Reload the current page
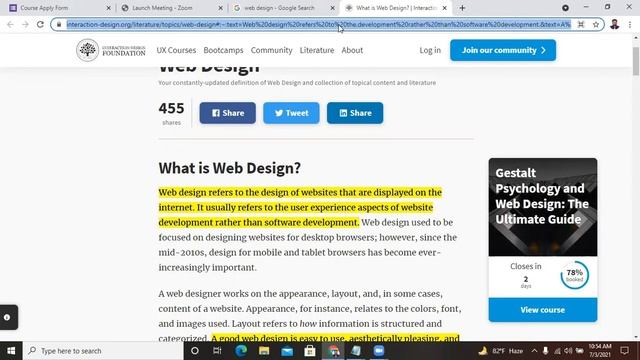Screen dimensions: 640x360 click(x=40, y=24)
